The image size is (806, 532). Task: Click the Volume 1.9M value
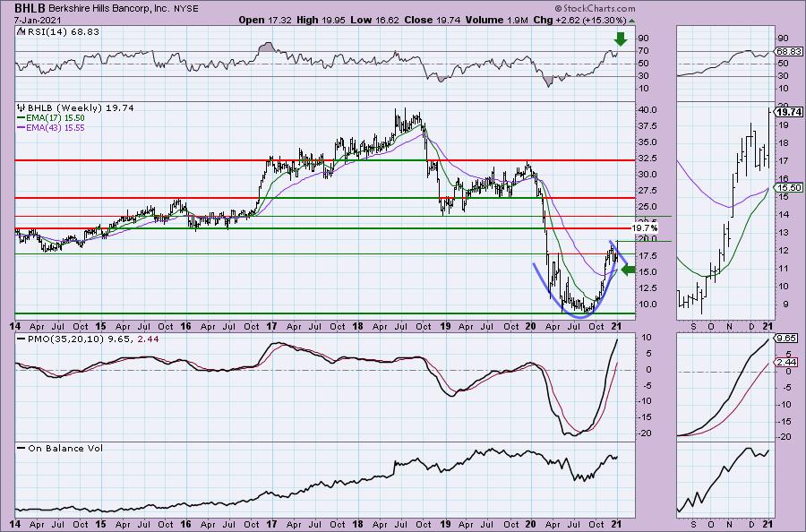[x=496, y=20]
